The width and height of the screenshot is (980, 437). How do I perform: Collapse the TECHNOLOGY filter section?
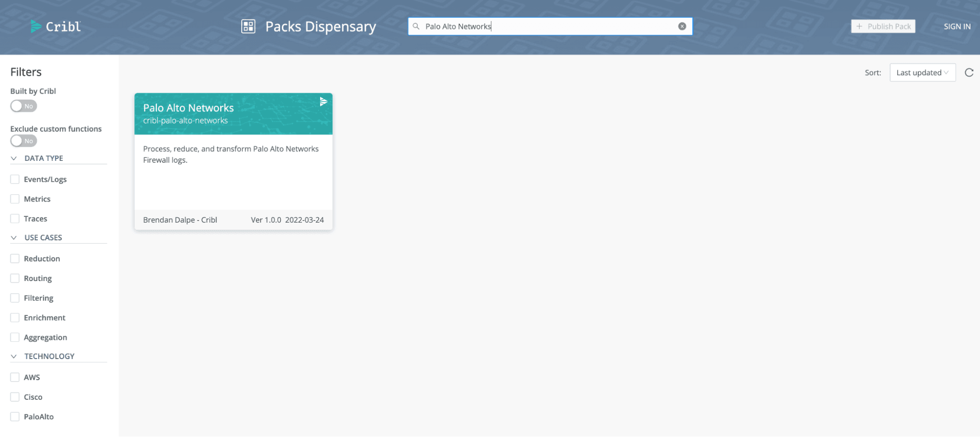click(x=14, y=357)
